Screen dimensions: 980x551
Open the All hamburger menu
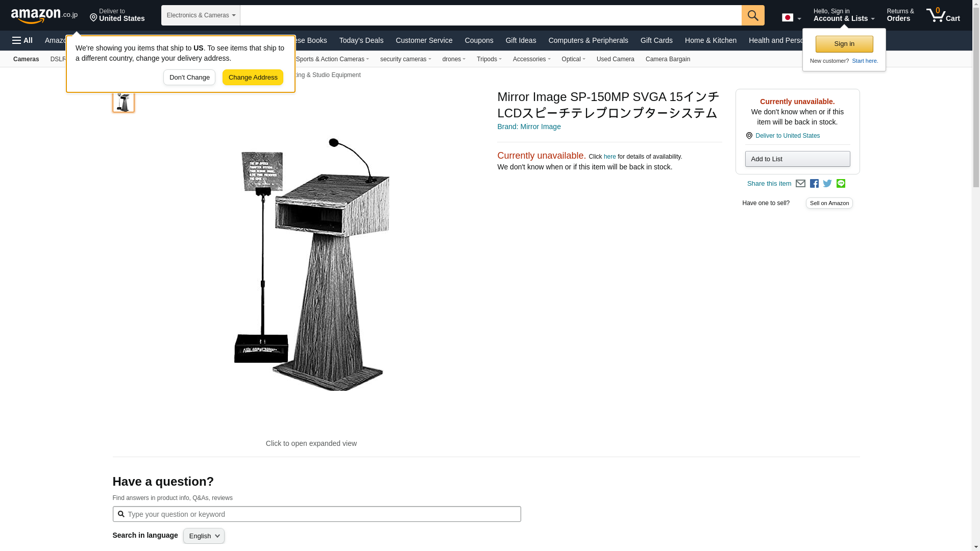click(x=22, y=40)
